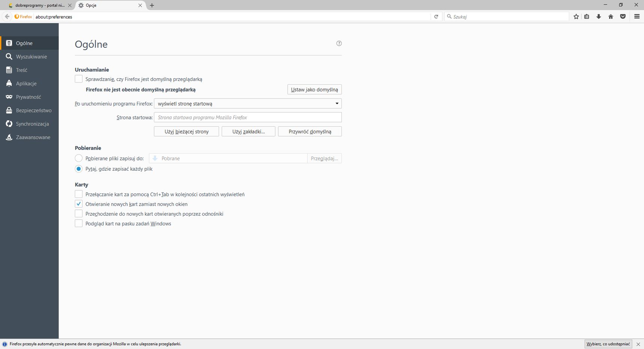Click the 'Pobieranie' section heading

88,148
